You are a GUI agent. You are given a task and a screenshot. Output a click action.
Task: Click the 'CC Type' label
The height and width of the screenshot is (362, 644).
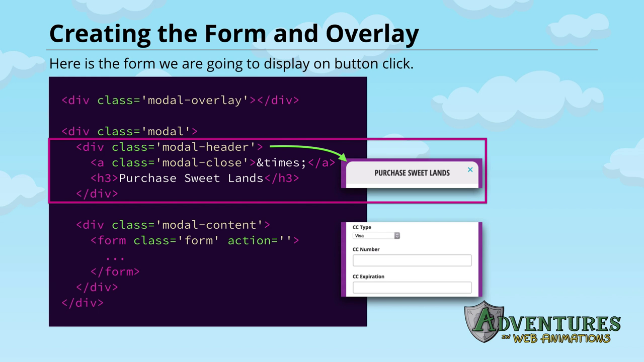coord(362,227)
